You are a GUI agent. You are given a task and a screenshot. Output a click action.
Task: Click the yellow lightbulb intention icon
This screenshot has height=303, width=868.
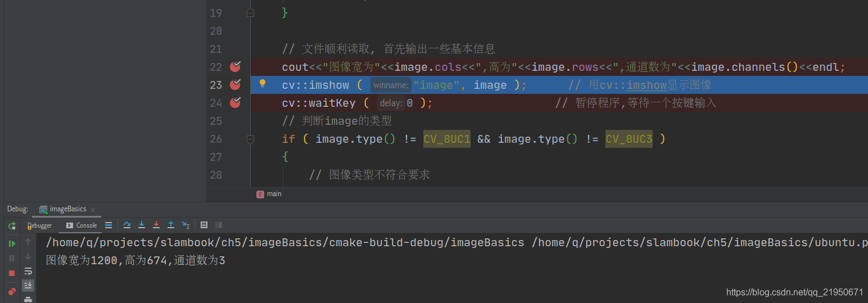pyautogui.click(x=262, y=84)
